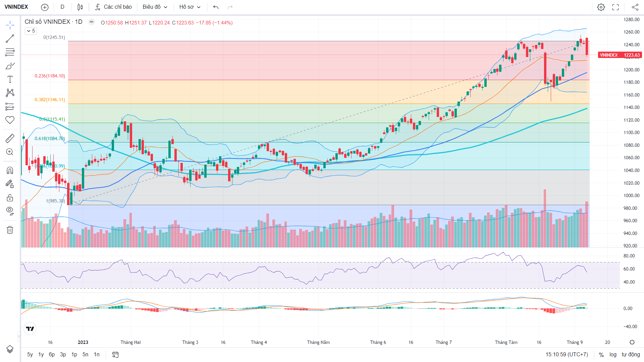Add a symbol to compare

[x=45, y=7]
